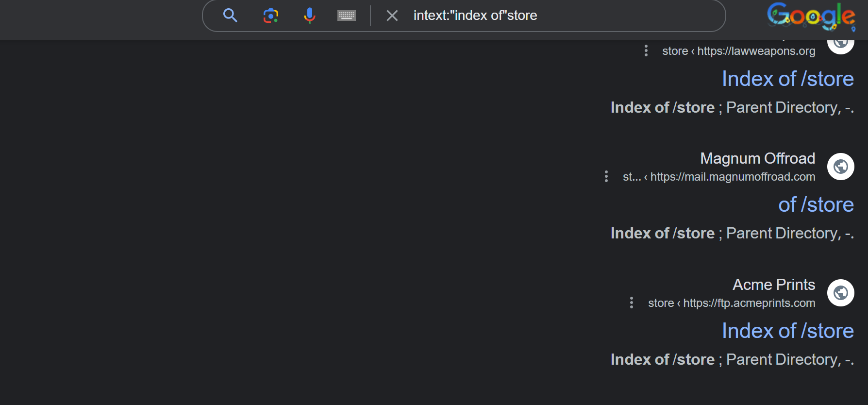Image resolution: width=868 pixels, height=405 pixels.
Task: Open Magnum Offroad 'of /store' link
Action: (x=816, y=204)
